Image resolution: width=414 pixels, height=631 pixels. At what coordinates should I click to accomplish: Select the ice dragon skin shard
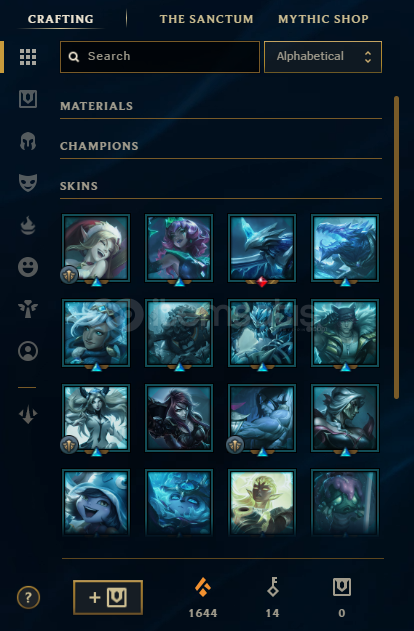click(x=345, y=248)
